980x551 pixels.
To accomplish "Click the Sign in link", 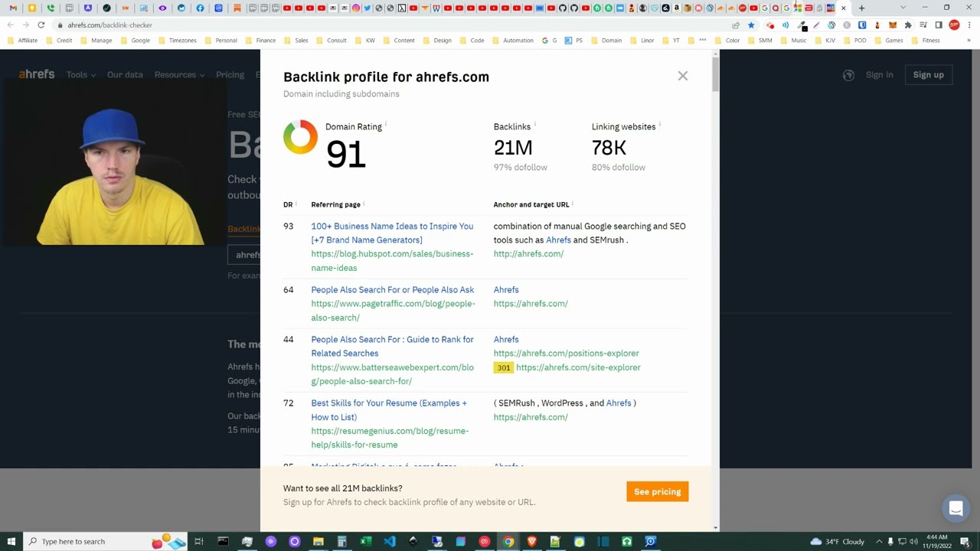I will (x=879, y=75).
